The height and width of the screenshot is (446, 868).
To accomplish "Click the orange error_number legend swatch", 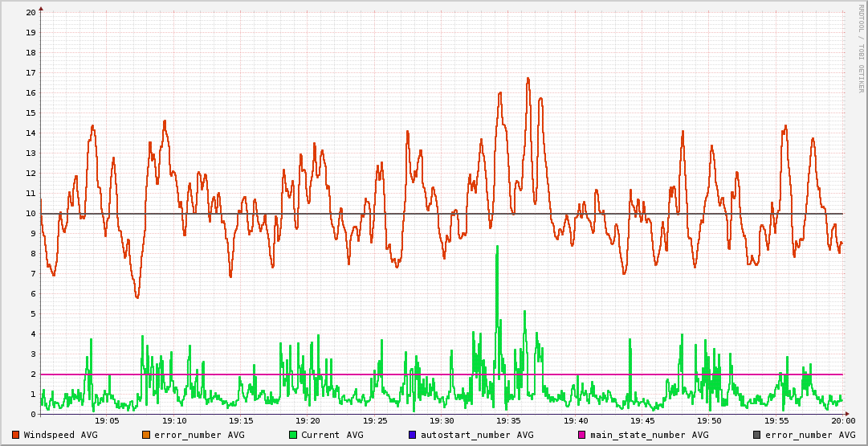I will point(145,435).
